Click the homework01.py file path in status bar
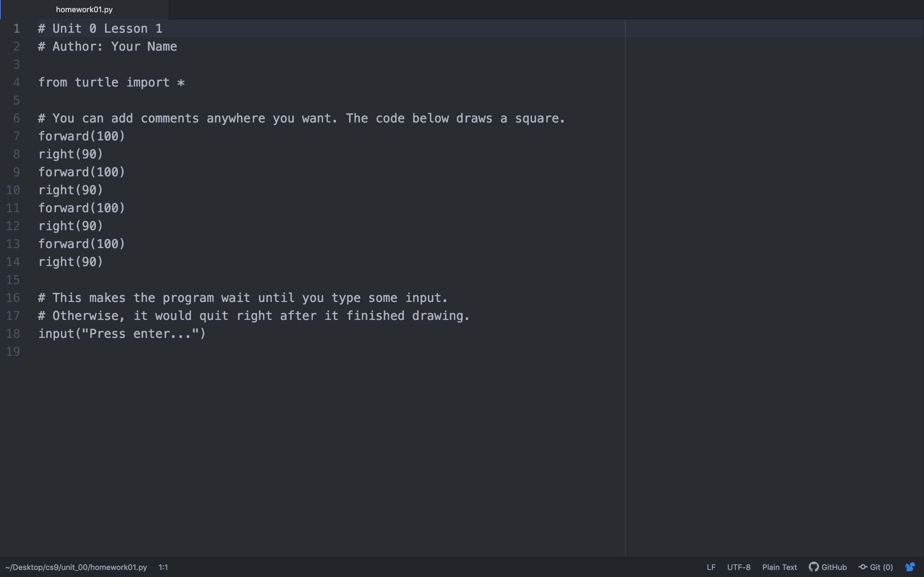This screenshot has height=577, width=924. [76, 567]
